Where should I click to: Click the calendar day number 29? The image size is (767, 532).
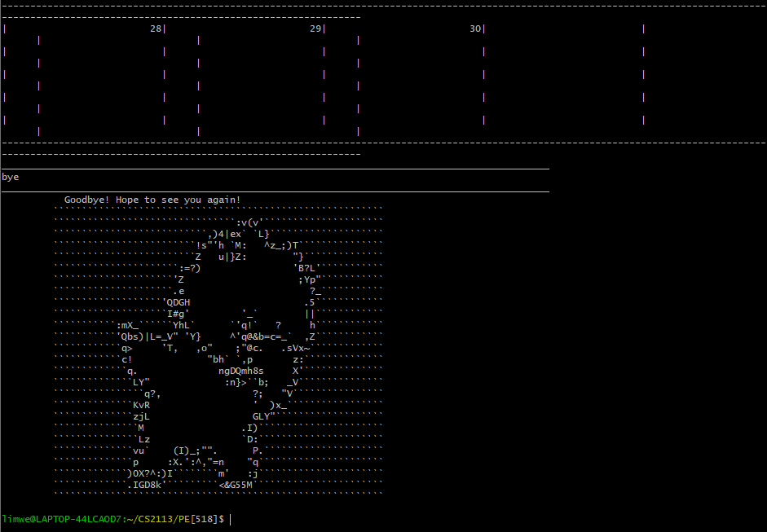click(315, 29)
